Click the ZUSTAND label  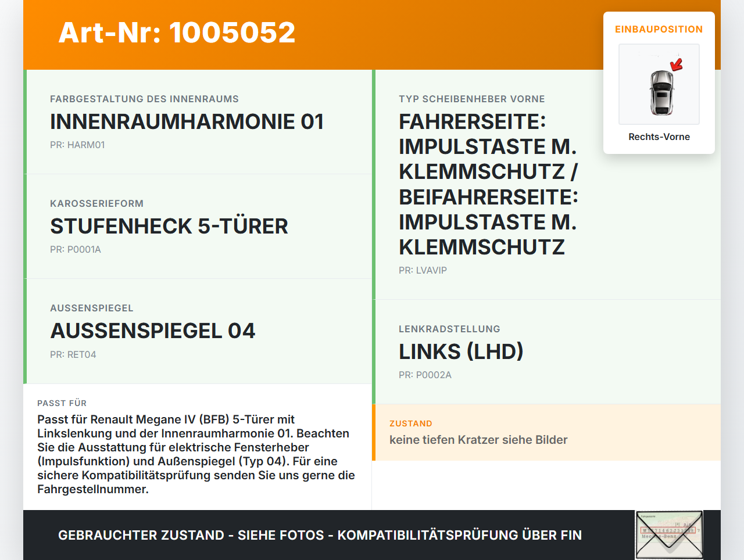(411, 424)
